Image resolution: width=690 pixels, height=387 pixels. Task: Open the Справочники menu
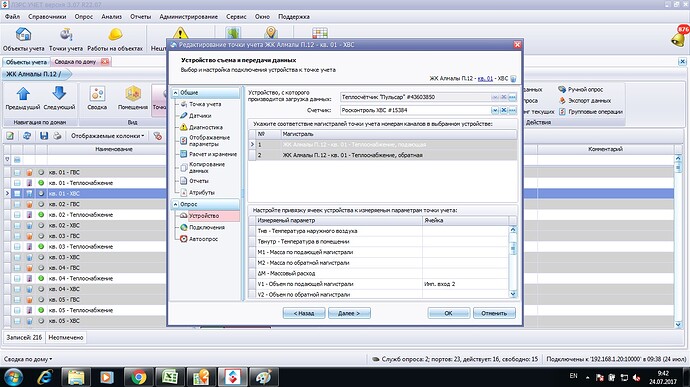(47, 17)
